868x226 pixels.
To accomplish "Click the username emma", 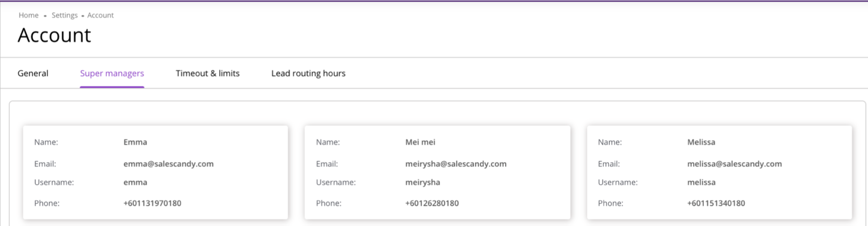I will tap(135, 182).
